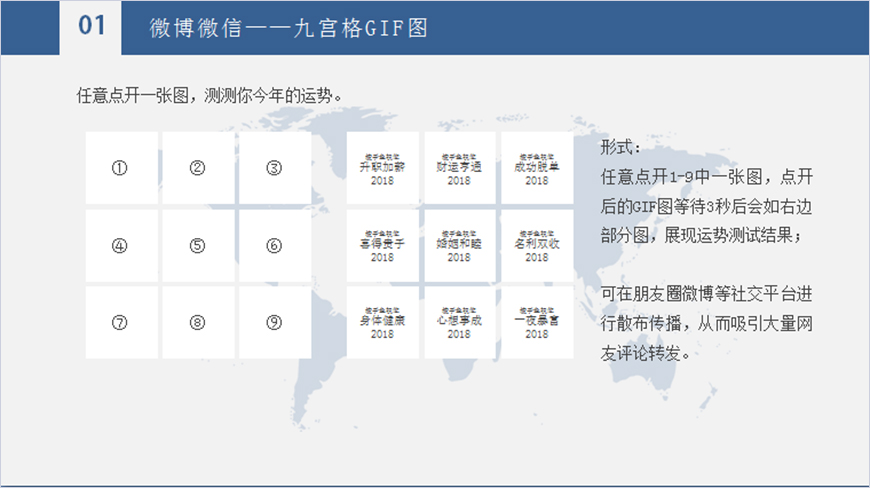This screenshot has width=870, height=488.
Task: Choose the center tile numbered ⑤
Action: (x=198, y=245)
